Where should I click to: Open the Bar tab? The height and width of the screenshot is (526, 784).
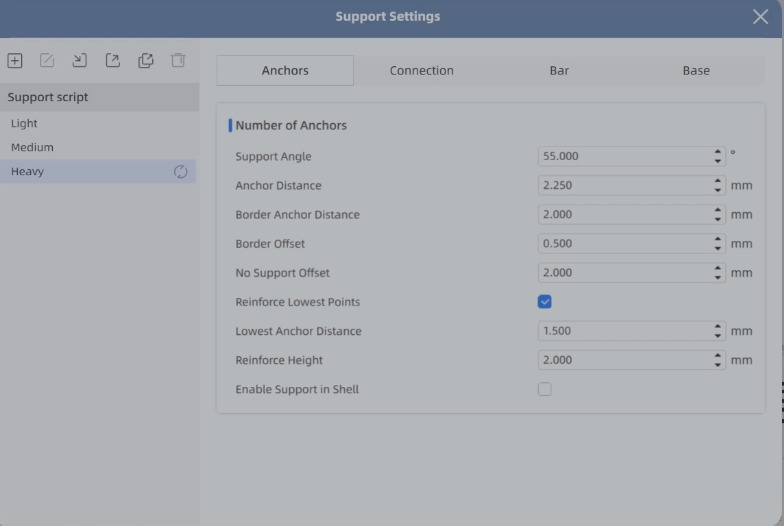coord(559,71)
